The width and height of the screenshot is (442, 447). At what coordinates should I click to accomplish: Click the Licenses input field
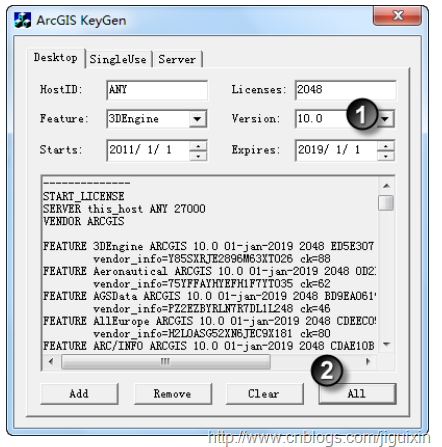[346, 90]
